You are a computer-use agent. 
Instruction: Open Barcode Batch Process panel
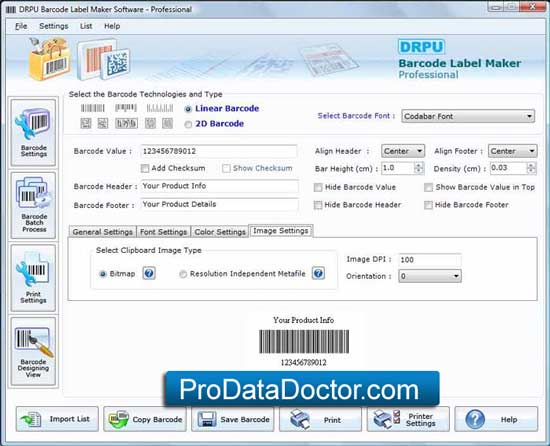tap(33, 205)
